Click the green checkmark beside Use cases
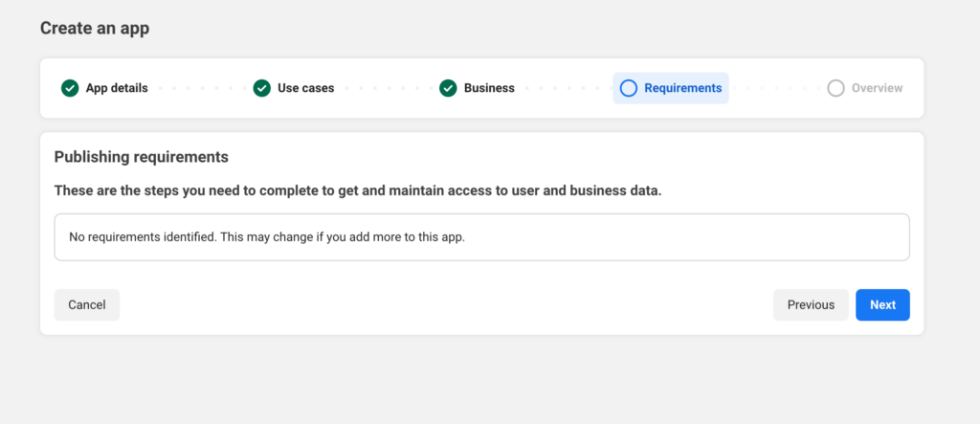The image size is (980, 424). (x=262, y=88)
